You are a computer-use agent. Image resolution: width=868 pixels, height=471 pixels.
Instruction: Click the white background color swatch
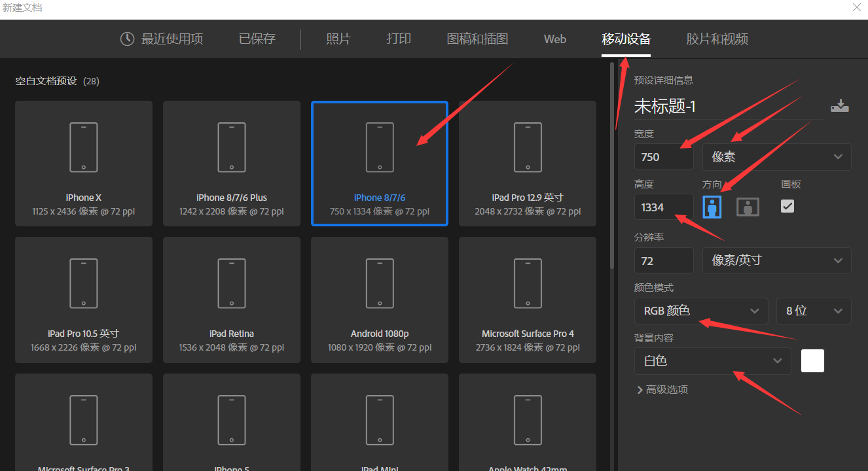[812, 360]
